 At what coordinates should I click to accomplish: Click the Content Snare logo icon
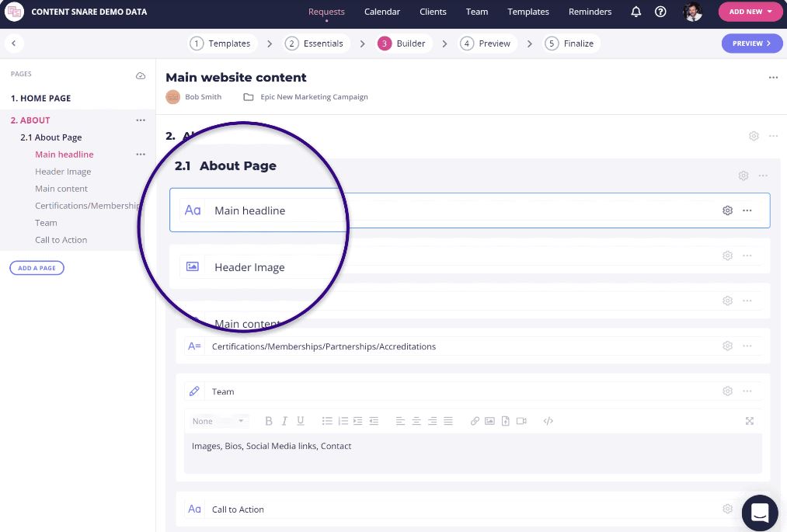click(14, 12)
